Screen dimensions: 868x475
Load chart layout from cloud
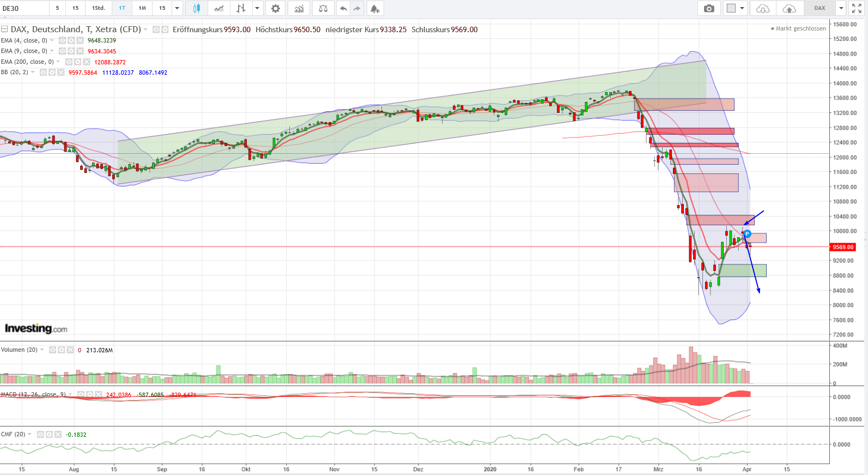click(763, 8)
